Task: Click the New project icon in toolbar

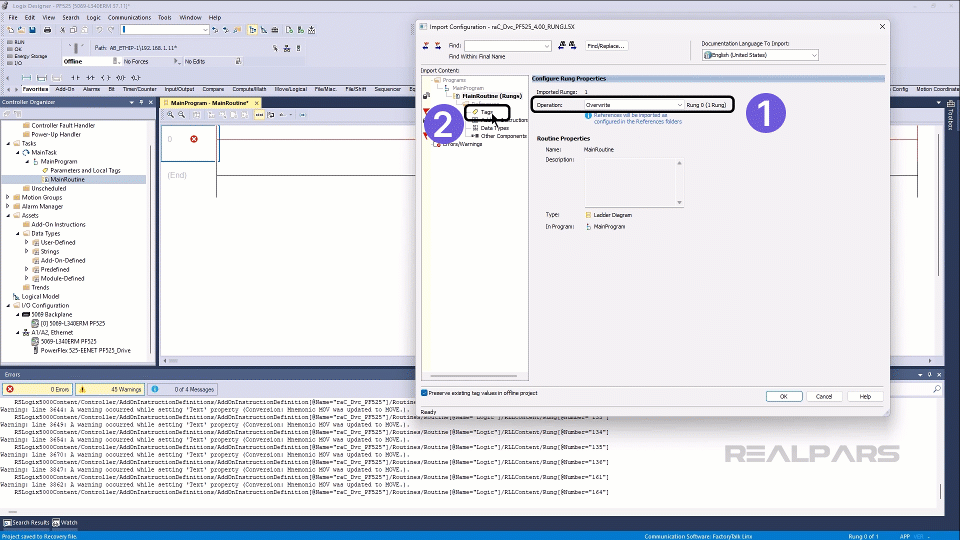Action: 10,29
